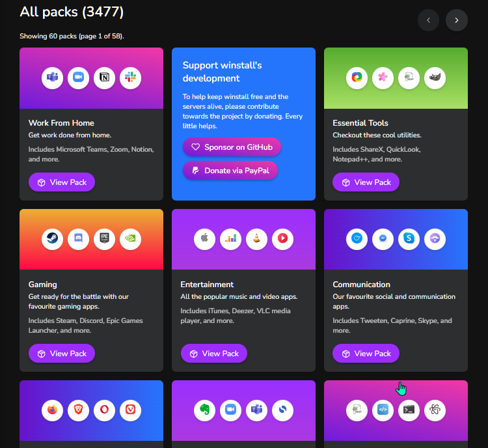Click the VLC cone icon in Entertainment pack

[x=256, y=239]
